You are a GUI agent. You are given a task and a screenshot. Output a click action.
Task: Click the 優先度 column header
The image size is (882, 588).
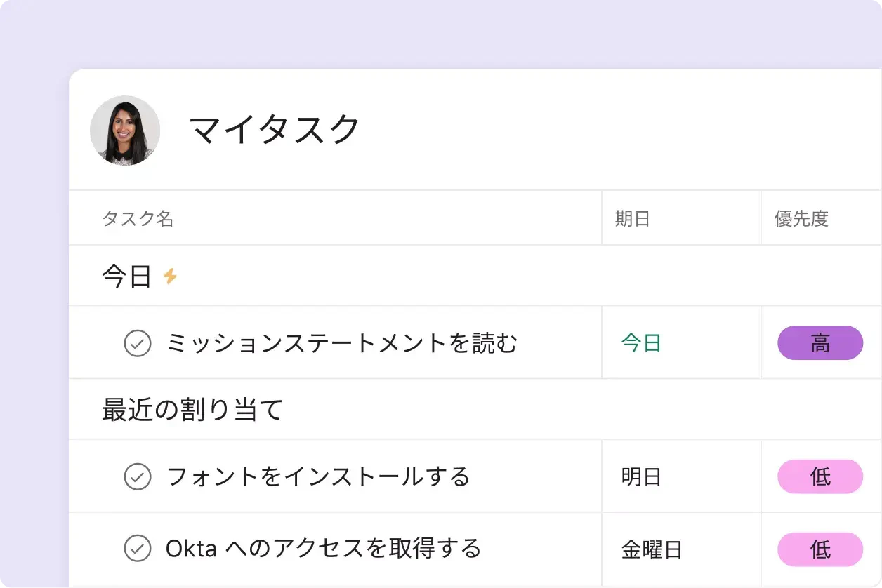[x=801, y=219]
